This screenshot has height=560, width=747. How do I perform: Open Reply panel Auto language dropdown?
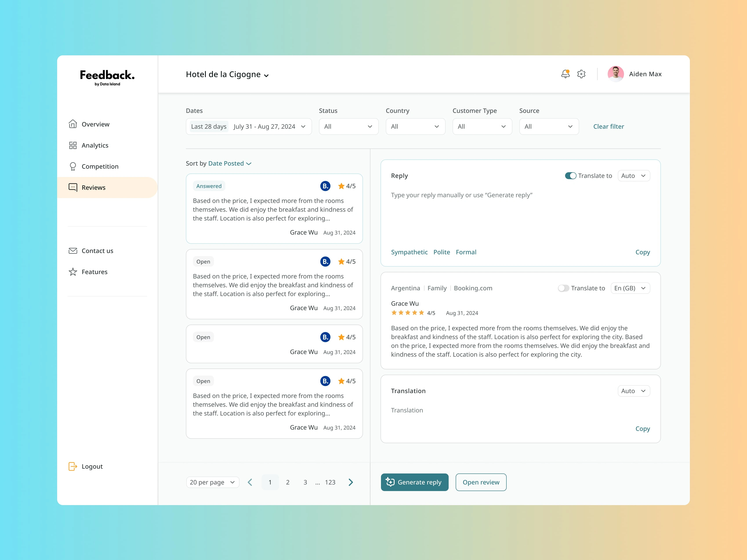(x=634, y=176)
